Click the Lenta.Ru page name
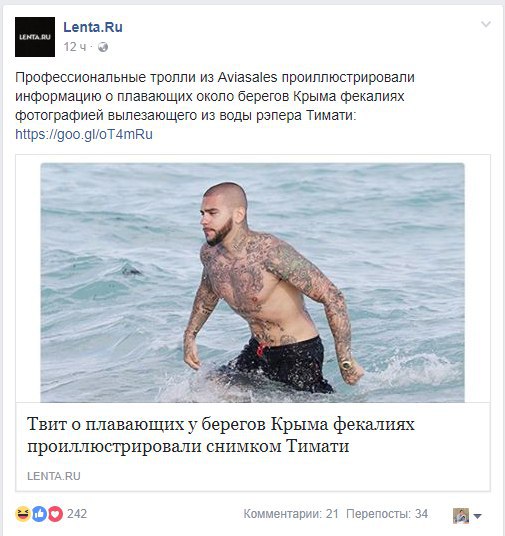The height and width of the screenshot is (536, 505). (x=93, y=27)
